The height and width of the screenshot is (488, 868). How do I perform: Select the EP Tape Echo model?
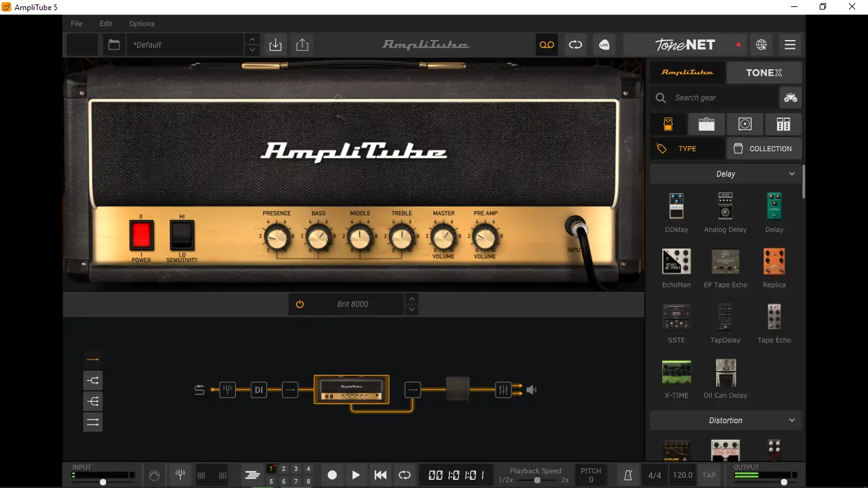[725, 262]
